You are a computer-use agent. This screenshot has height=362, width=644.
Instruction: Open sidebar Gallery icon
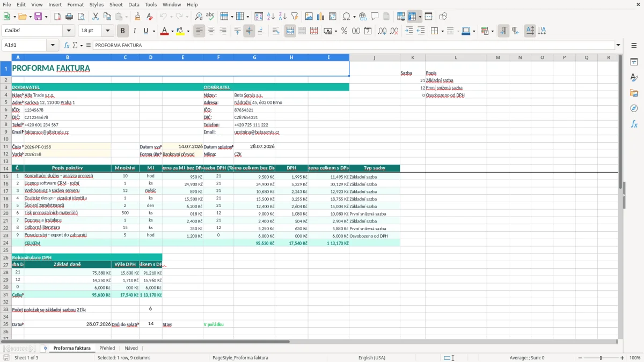pyautogui.click(x=634, y=93)
